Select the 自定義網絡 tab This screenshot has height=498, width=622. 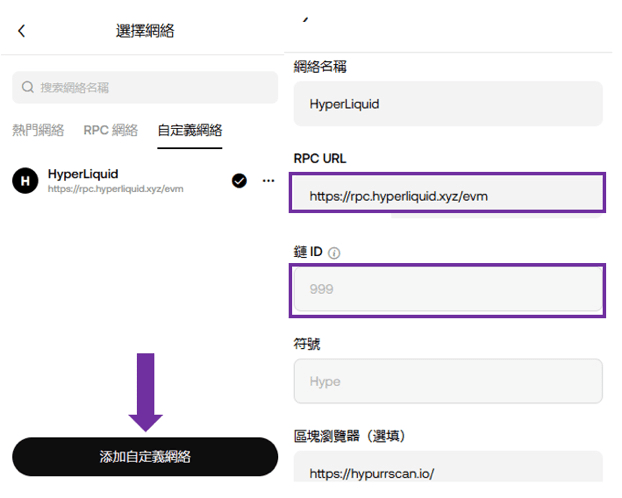(x=190, y=130)
